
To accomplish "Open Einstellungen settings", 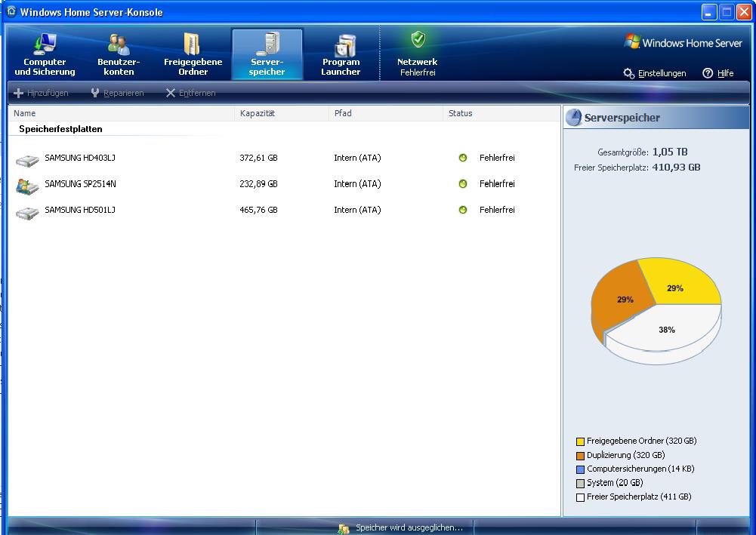I will [x=655, y=73].
